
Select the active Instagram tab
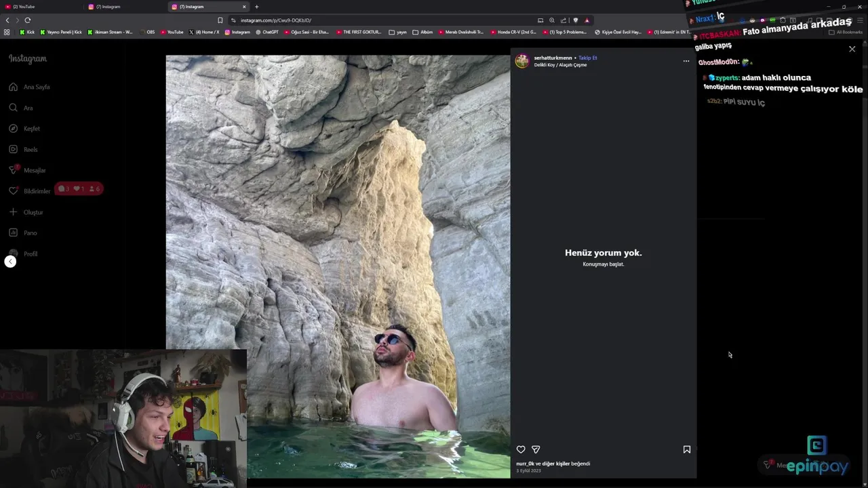pyautogui.click(x=209, y=7)
